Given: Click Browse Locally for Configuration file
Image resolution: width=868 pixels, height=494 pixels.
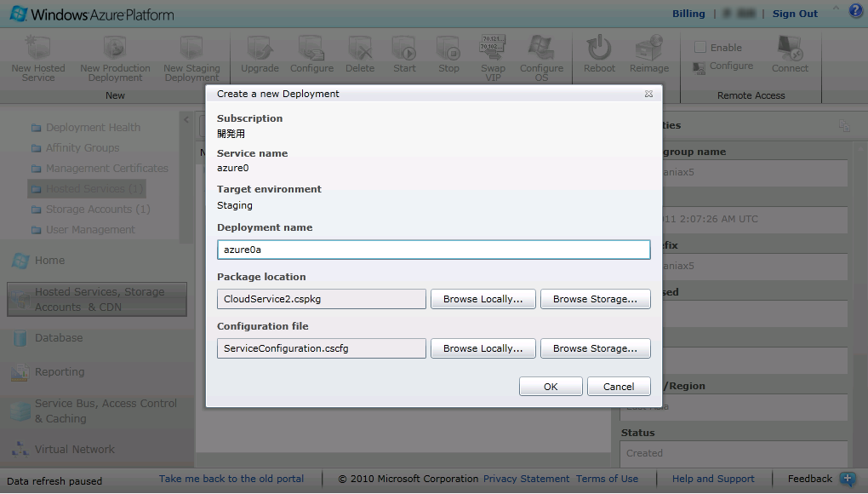Looking at the screenshot, I should (483, 348).
